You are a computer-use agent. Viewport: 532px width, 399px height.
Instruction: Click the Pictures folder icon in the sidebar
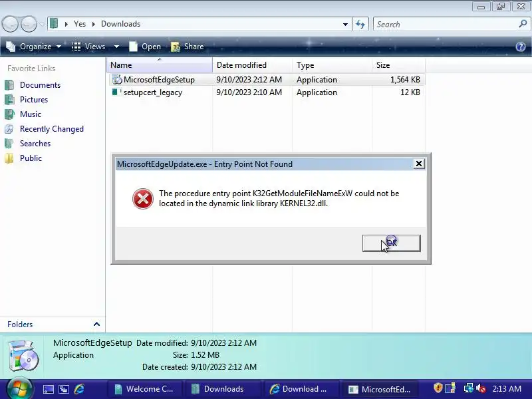pyautogui.click(x=9, y=99)
